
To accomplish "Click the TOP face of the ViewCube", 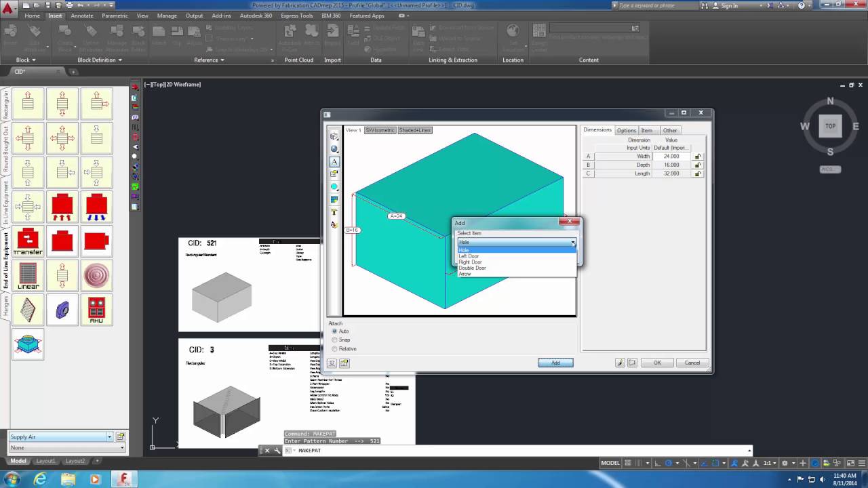I will coord(830,126).
